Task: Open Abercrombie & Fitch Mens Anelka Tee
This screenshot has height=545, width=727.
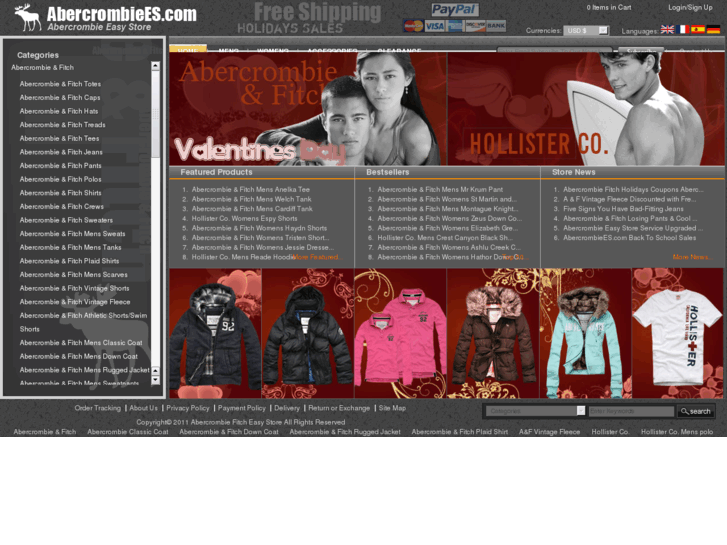Action: pyautogui.click(x=251, y=189)
